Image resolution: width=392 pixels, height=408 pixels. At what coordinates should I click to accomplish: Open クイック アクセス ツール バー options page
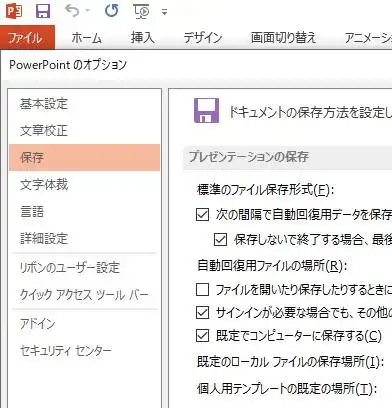[x=84, y=295]
